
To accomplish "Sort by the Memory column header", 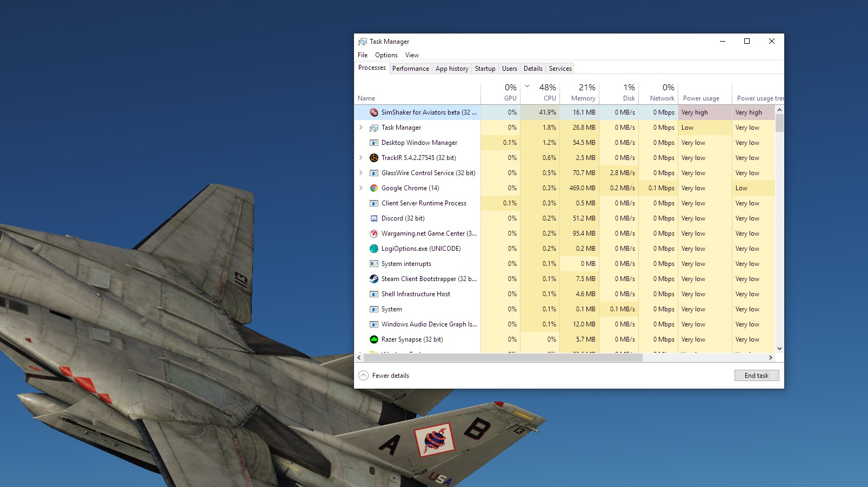I will tap(579, 93).
